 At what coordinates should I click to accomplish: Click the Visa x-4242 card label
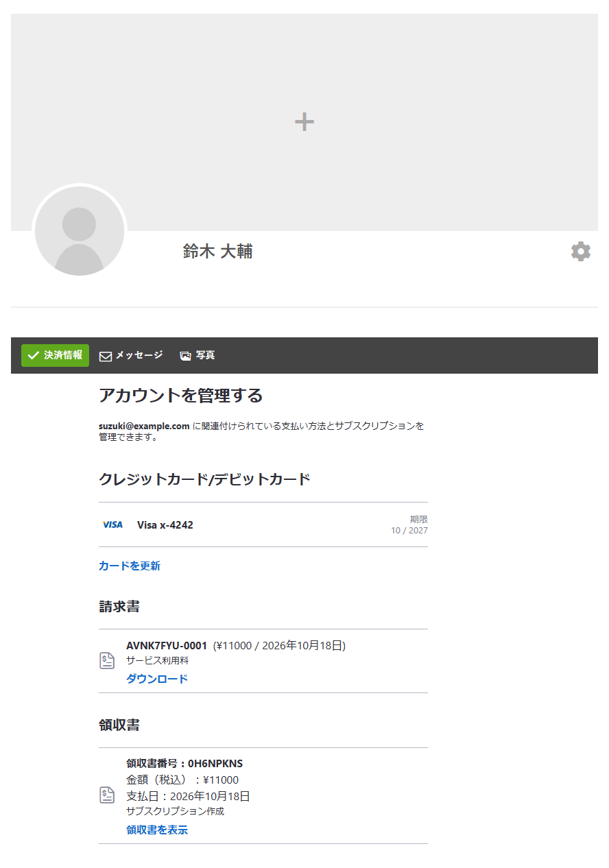(165, 525)
